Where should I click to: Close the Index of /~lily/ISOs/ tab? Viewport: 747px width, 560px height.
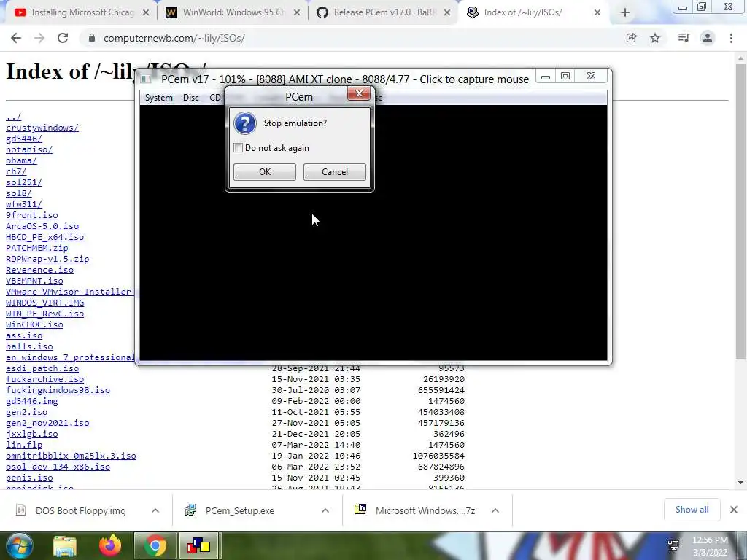point(597,13)
